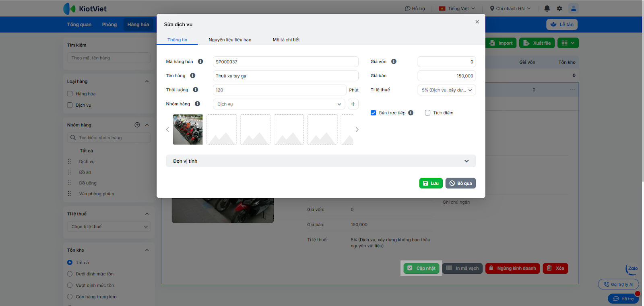Close the Sửa dịch vụ dialog

coord(477,22)
